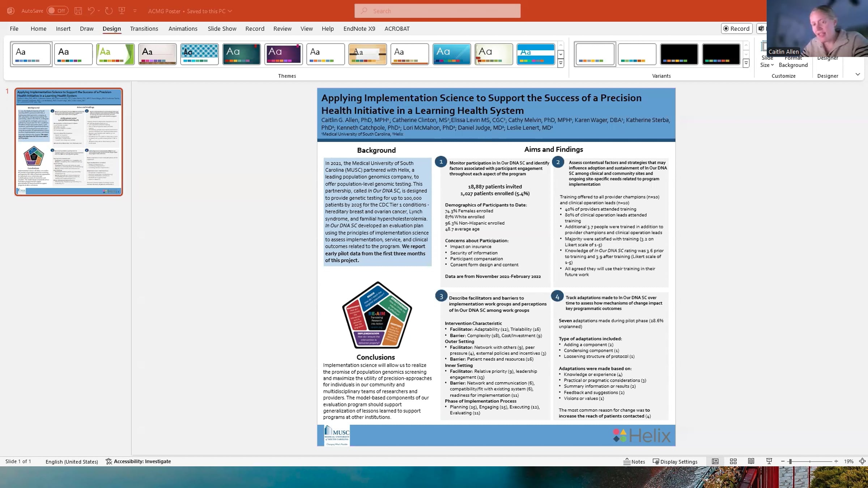Click the Save icon in Quick Access Toolbar
This screenshot has height=488, width=868.
click(78, 11)
